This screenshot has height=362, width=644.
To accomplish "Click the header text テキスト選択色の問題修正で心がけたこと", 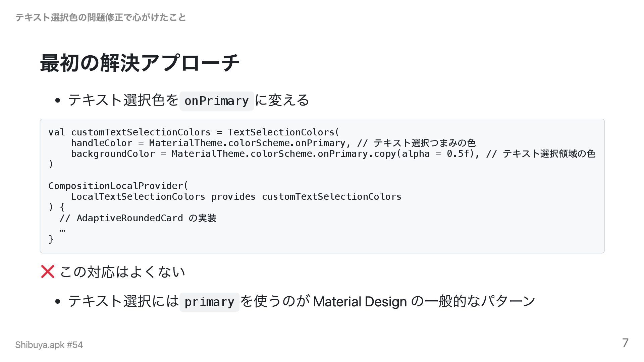I will [x=101, y=17].
